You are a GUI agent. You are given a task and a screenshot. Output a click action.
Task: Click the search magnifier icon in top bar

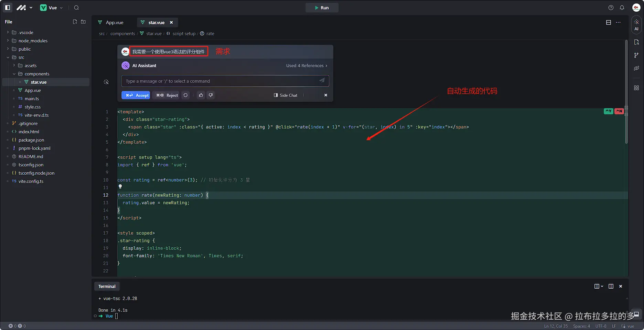click(76, 8)
